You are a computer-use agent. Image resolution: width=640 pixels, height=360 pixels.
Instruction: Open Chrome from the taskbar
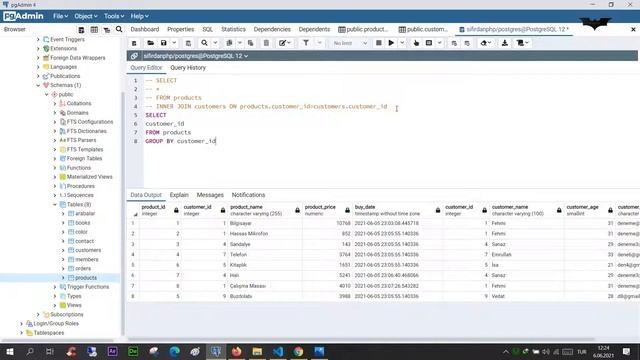pyautogui.click(x=298, y=351)
